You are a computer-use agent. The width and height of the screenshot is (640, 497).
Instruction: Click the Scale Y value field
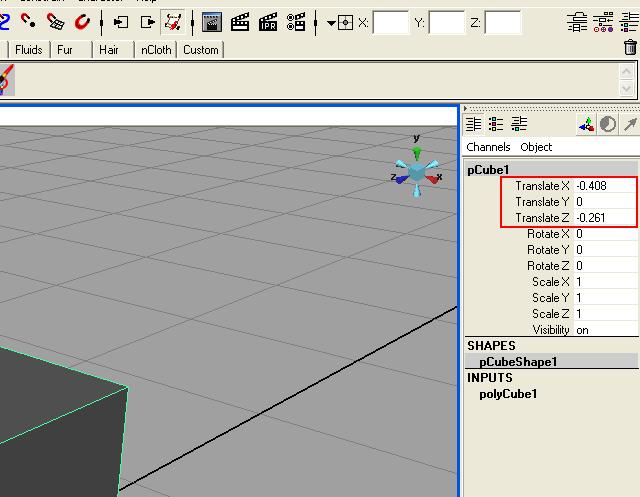[x=606, y=298]
